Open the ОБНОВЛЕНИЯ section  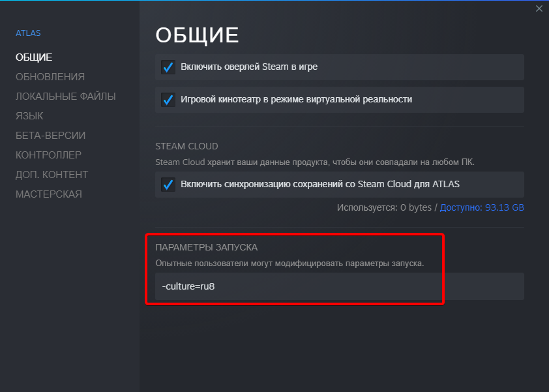click(x=50, y=77)
